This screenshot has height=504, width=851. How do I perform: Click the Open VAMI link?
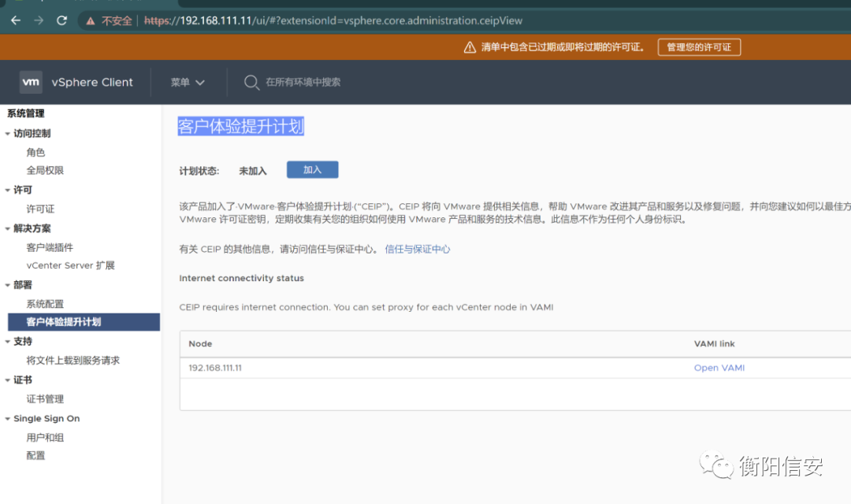[719, 368]
